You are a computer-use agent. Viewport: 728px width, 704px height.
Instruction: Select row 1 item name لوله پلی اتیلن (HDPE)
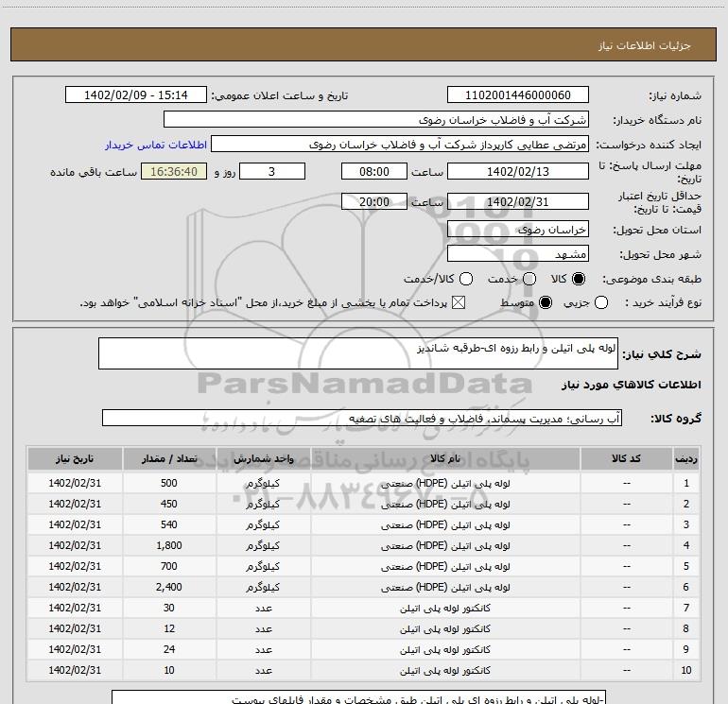[445, 483]
